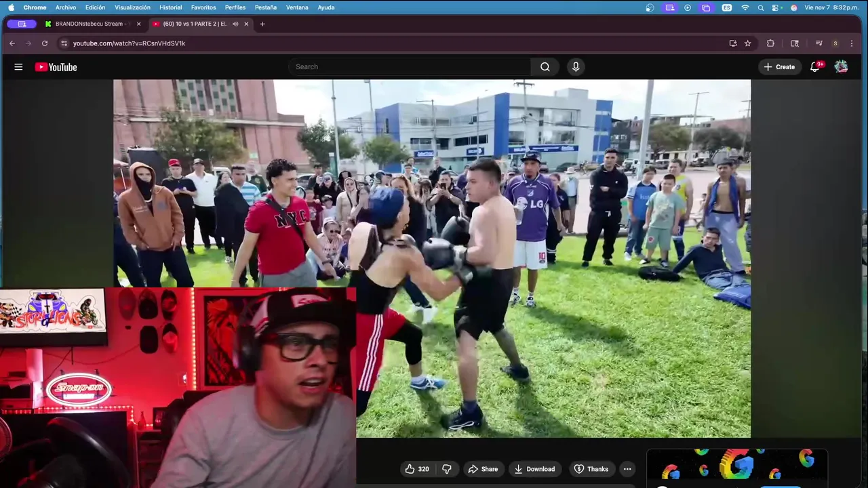The height and width of the screenshot is (488, 868).
Task: Click install app icon in address bar
Action: 733,43
